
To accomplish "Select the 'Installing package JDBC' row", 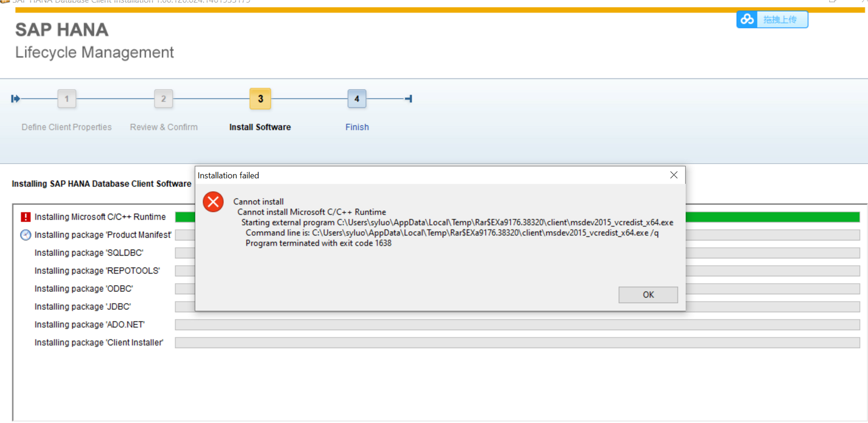I will point(83,306).
